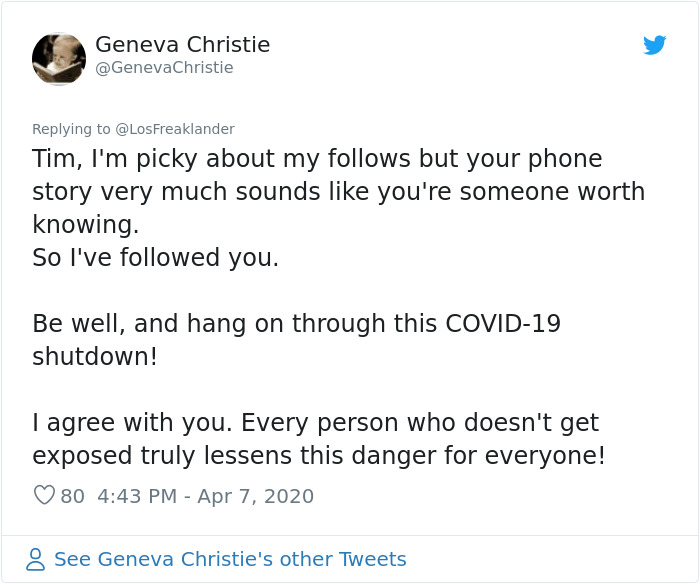The width and height of the screenshot is (700, 584).
Task: Click the sentence beginning "Be well, and hang on"
Action: [296, 323]
